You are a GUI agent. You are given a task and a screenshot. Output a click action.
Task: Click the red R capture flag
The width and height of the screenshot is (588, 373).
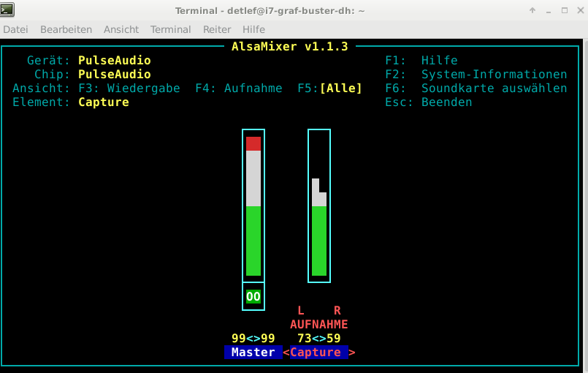[337, 310]
